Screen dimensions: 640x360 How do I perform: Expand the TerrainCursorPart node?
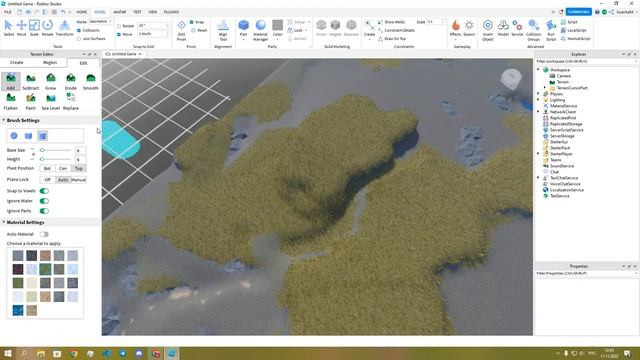(x=544, y=88)
